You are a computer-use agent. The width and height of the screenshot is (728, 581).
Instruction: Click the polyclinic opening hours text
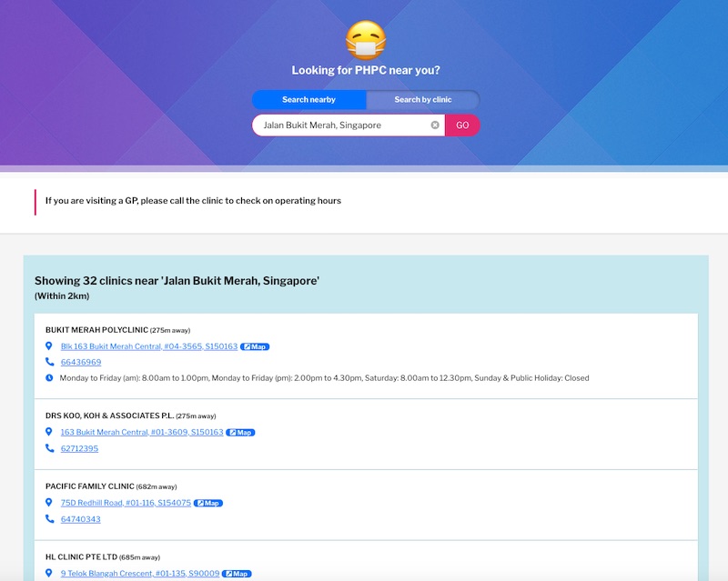[x=324, y=378]
